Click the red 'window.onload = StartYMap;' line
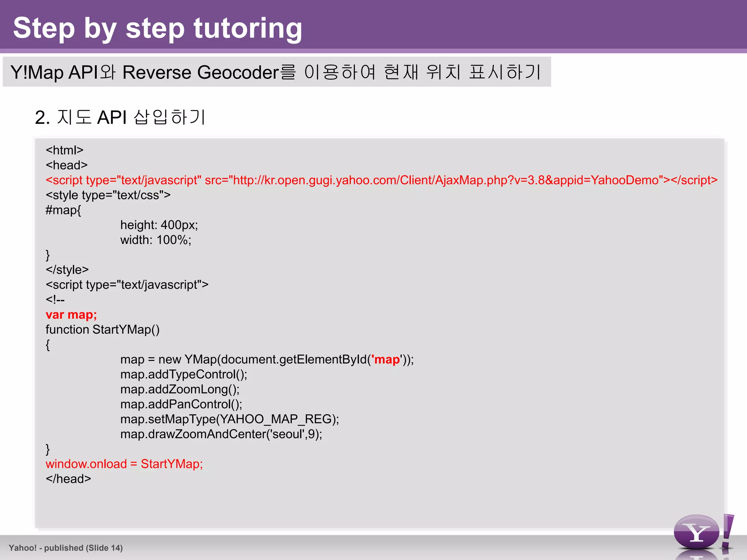Viewport: 747px width, 560px height. [124, 464]
